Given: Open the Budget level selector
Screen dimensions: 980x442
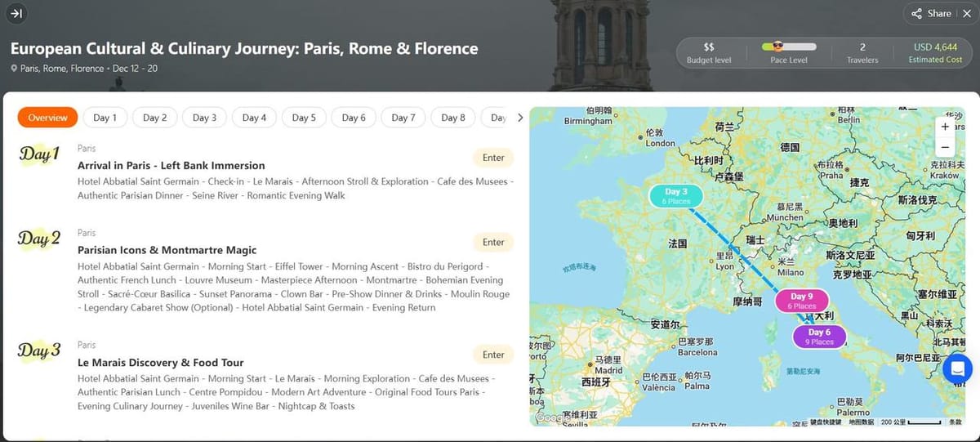Looking at the screenshot, I should click(708, 53).
